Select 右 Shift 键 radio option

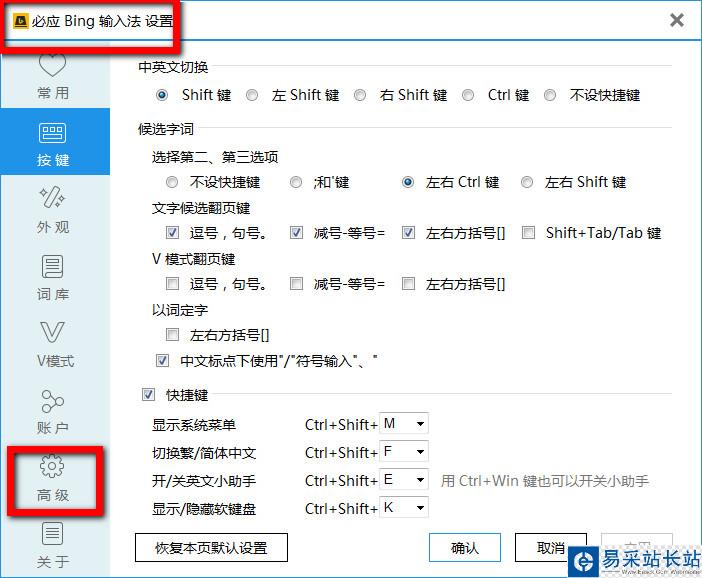(360, 95)
